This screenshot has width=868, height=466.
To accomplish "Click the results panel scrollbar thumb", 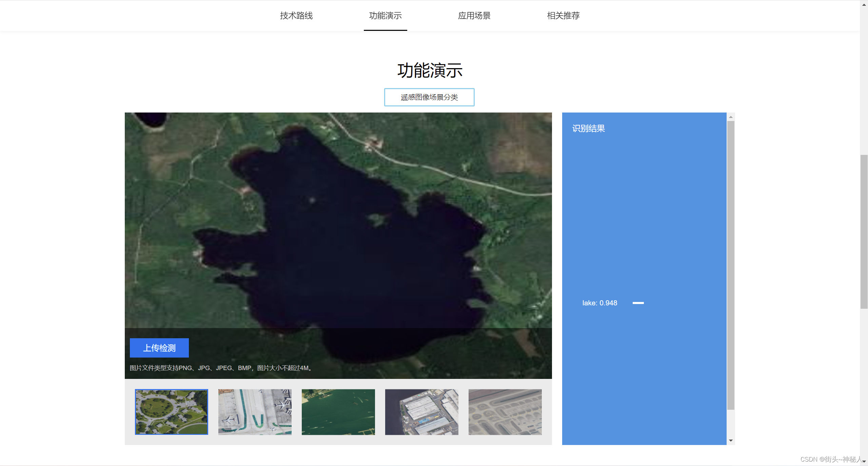I will coord(731,265).
